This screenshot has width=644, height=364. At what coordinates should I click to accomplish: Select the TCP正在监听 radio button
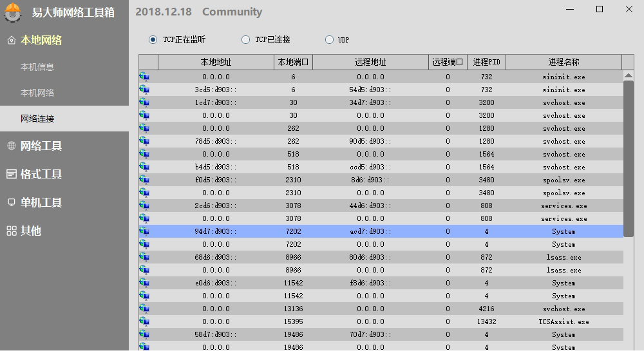[153, 39]
